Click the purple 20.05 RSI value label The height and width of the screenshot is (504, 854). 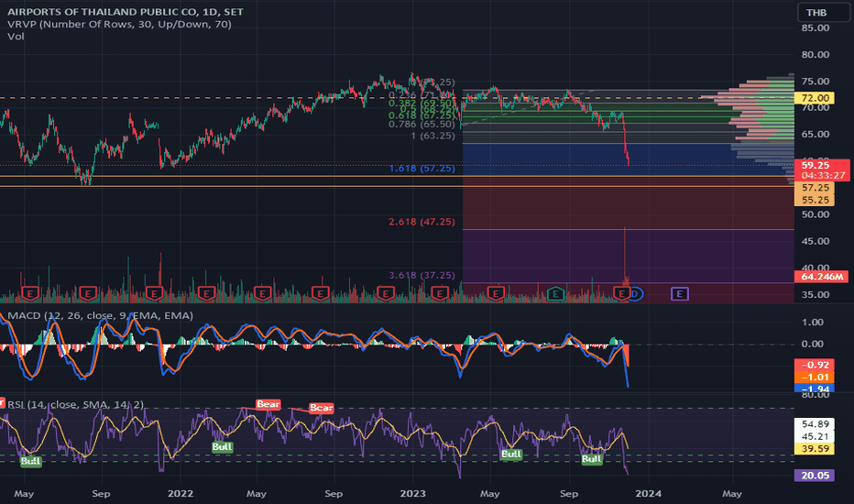(x=815, y=476)
